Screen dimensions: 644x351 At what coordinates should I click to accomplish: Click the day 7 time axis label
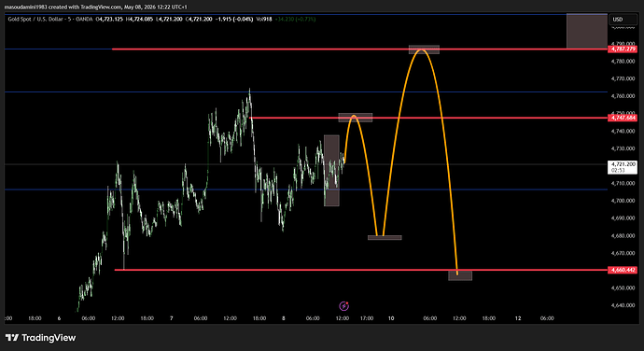click(x=172, y=318)
